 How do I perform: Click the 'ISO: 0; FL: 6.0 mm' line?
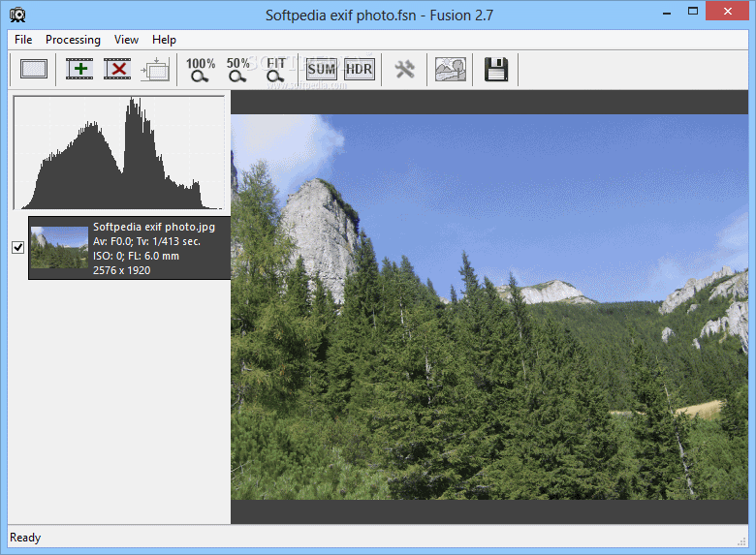[136, 256]
